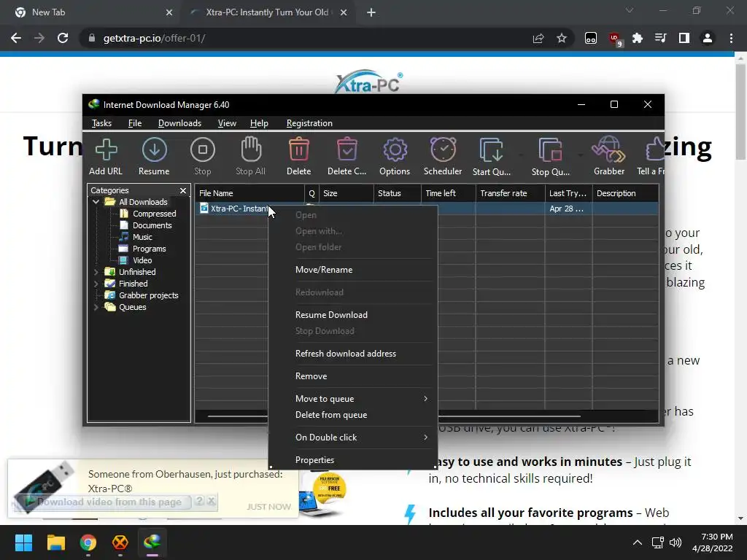Screen dimensions: 747x560
Task: Open the Chrome three-dot menu
Action: coord(731,38)
